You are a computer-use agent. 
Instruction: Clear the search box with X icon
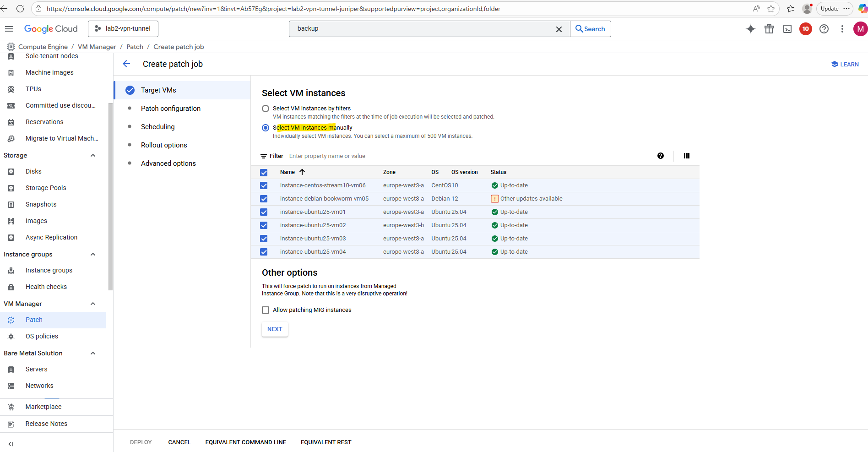(559, 29)
